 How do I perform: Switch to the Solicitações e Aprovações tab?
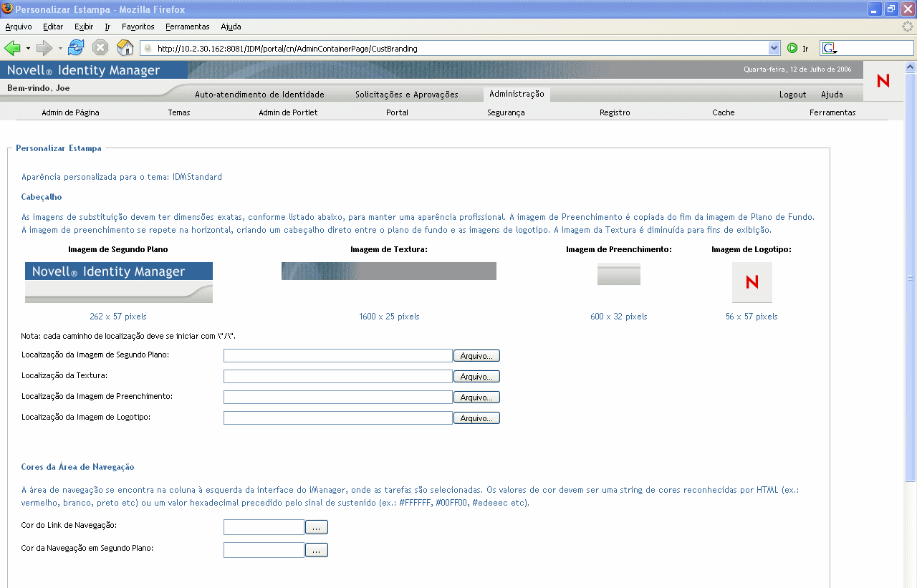[406, 95]
